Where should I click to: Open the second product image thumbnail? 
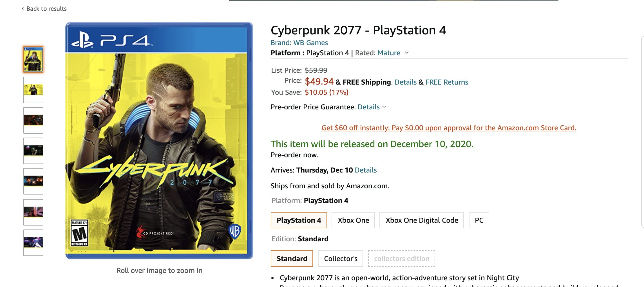click(x=33, y=90)
